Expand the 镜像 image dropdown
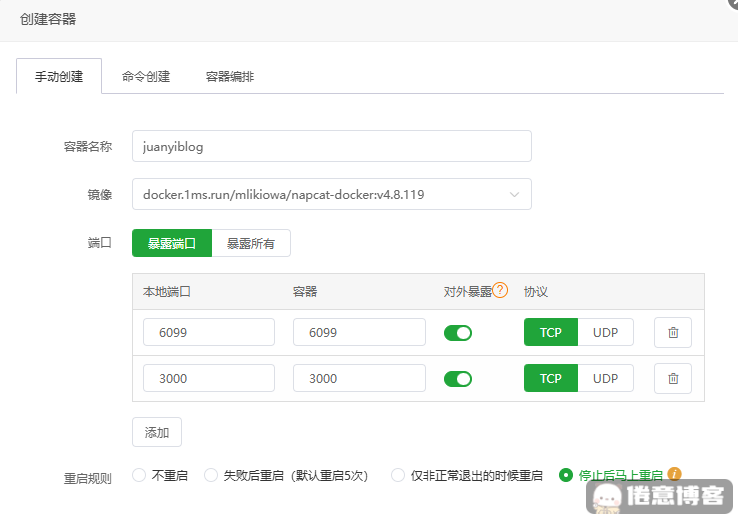Image resolution: width=738 pixels, height=519 pixels. 514,194
